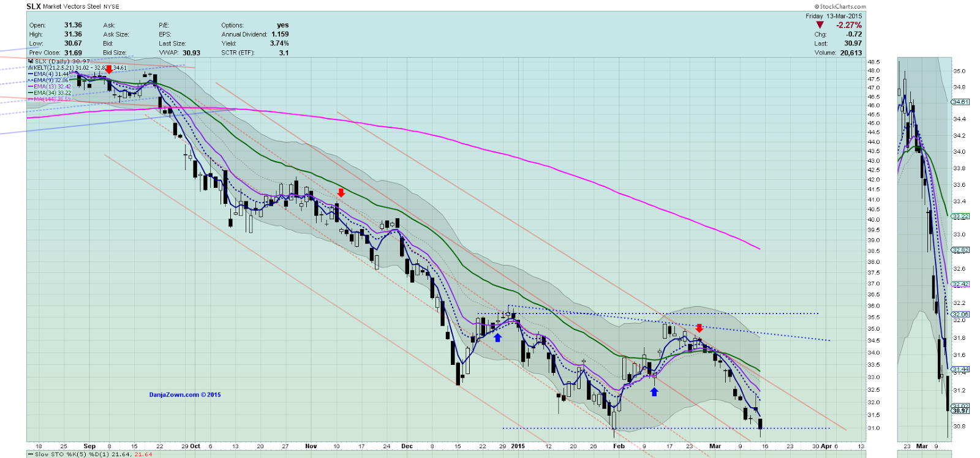Click the purple EMA(13) legend line sample

31,86
